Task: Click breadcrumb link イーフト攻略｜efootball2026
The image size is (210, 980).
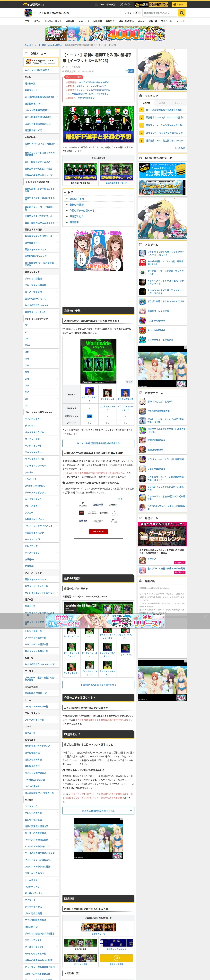Action: point(48,45)
